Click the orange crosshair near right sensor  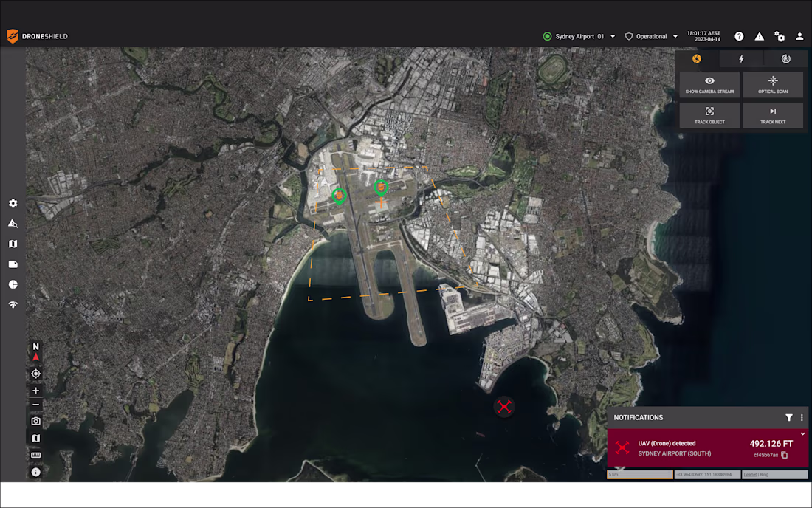[381, 202]
